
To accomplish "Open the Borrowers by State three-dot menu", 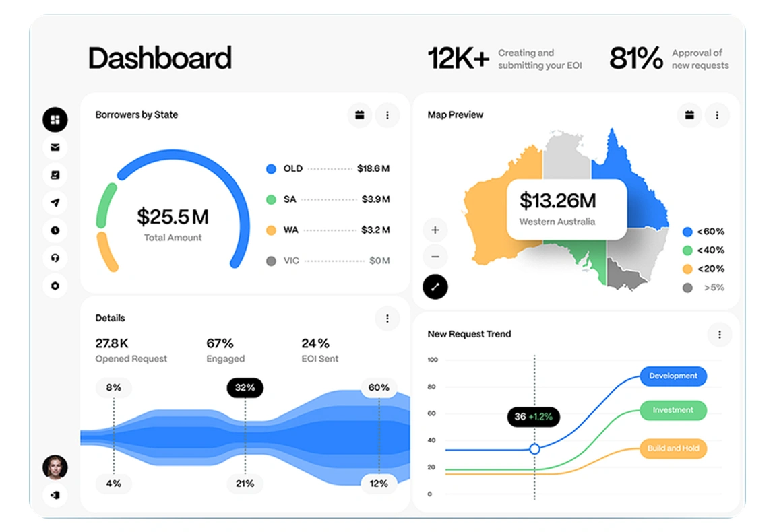I will click(387, 115).
